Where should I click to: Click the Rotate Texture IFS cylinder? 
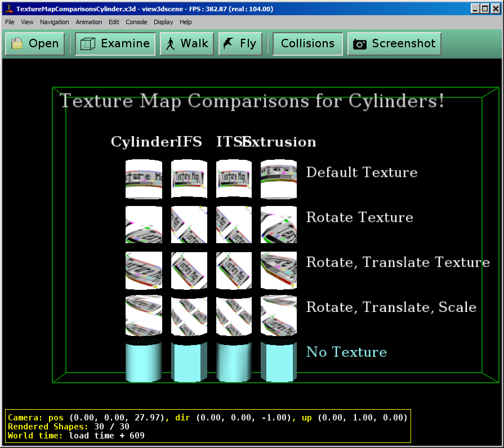(x=189, y=225)
